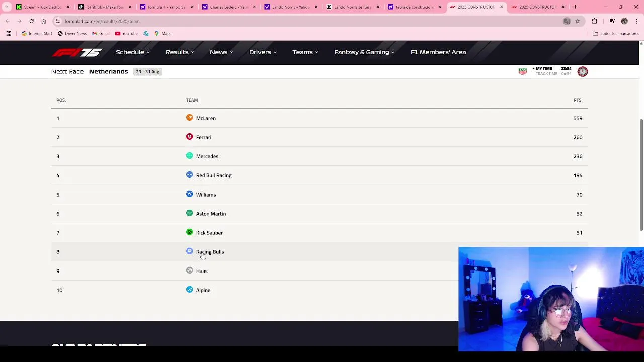The image size is (644, 362).
Task: Click the F1 75 logo
Action: click(x=77, y=52)
